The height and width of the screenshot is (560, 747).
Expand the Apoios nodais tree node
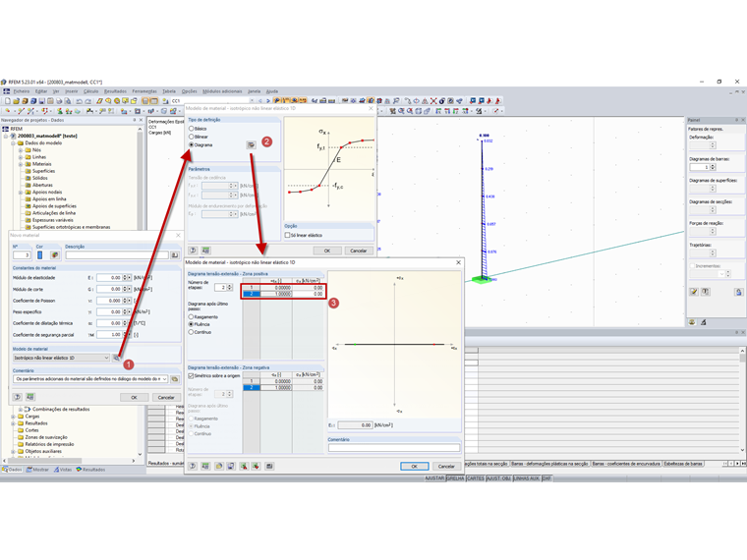21,193
